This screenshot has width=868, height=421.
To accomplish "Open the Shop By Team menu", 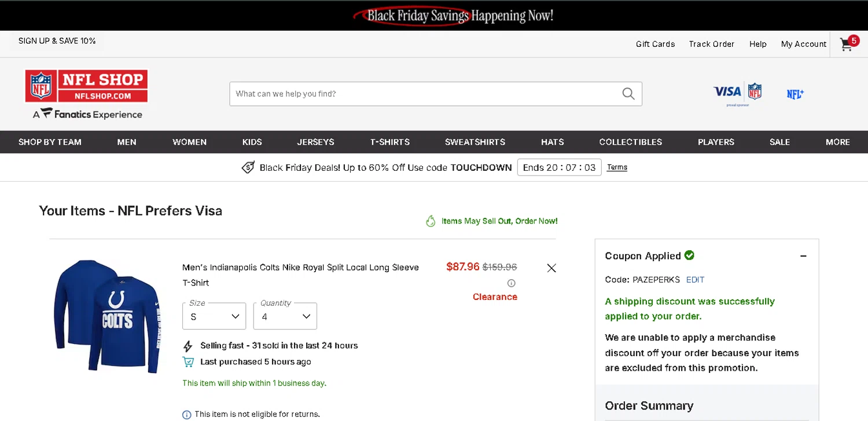I will tap(50, 142).
